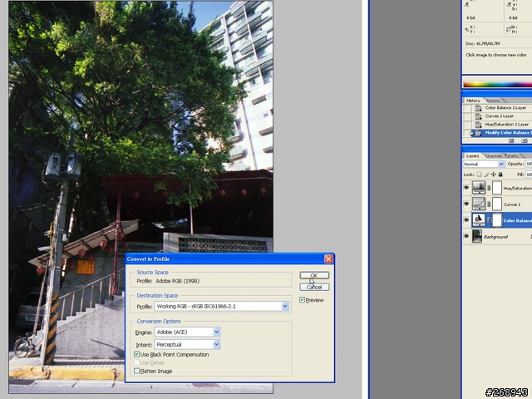Click the Color Balance layer mask link icon

click(489, 220)
